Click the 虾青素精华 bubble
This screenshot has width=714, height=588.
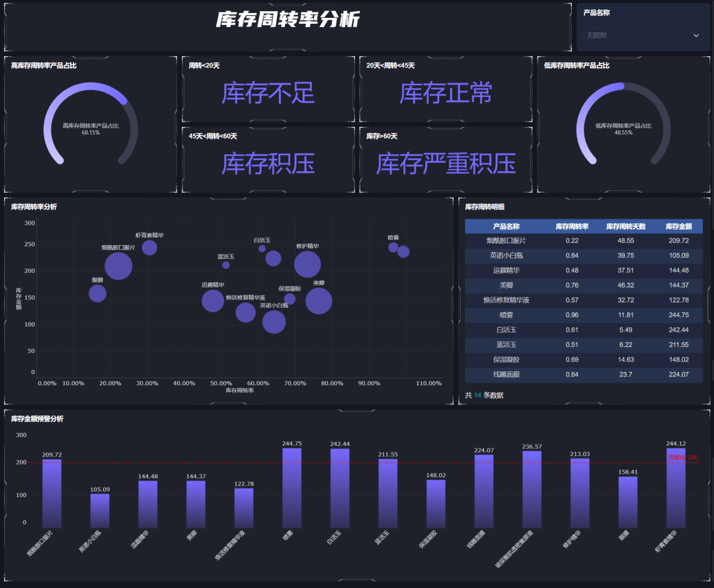click(149, 248)
